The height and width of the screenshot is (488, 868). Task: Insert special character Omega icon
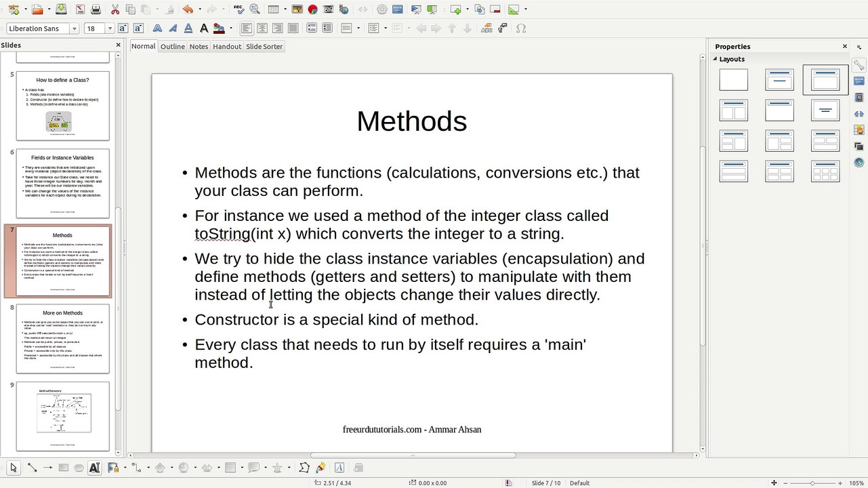[x=520, y=28]
